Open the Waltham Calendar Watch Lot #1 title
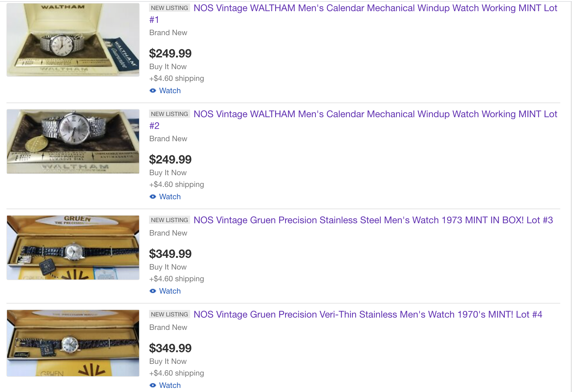 pyautogui.click(x=353, y=14)
